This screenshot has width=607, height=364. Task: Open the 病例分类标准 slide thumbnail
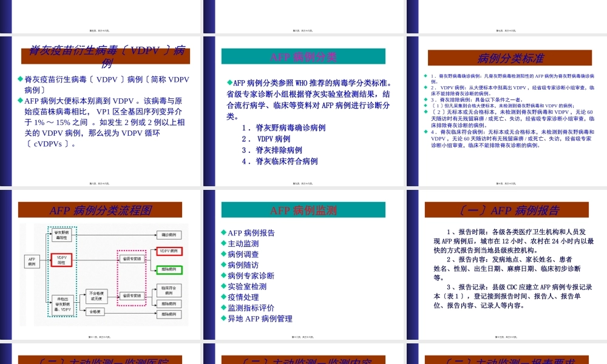tap(507, 111)
